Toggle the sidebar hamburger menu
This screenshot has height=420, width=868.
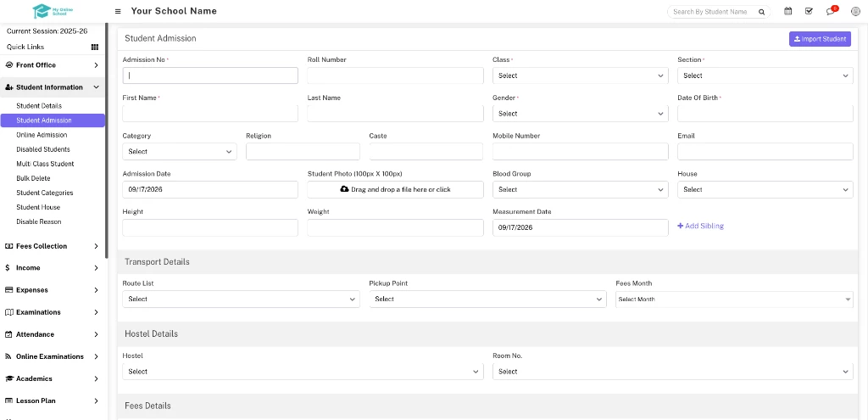pyautogui.click(x=118, y=12)
